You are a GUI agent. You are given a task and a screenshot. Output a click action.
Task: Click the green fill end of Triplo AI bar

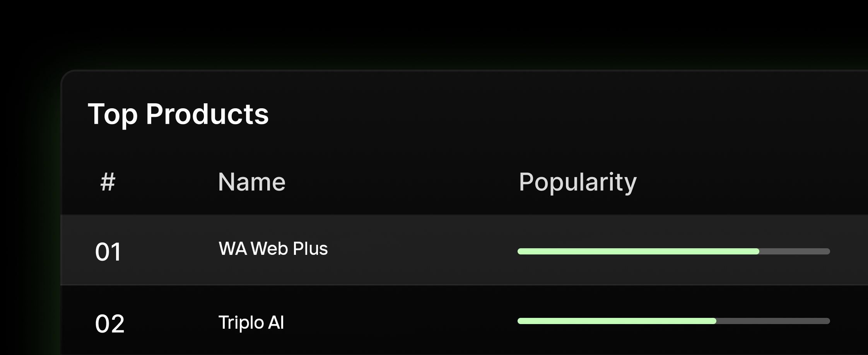(714, 321)
